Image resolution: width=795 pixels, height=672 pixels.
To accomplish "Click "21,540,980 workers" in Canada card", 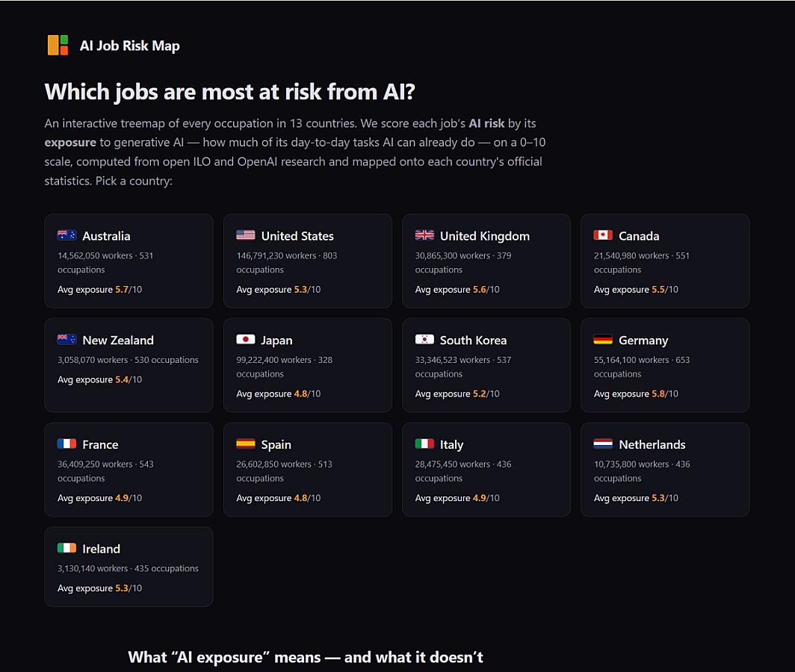I will (x=631, y=256).
